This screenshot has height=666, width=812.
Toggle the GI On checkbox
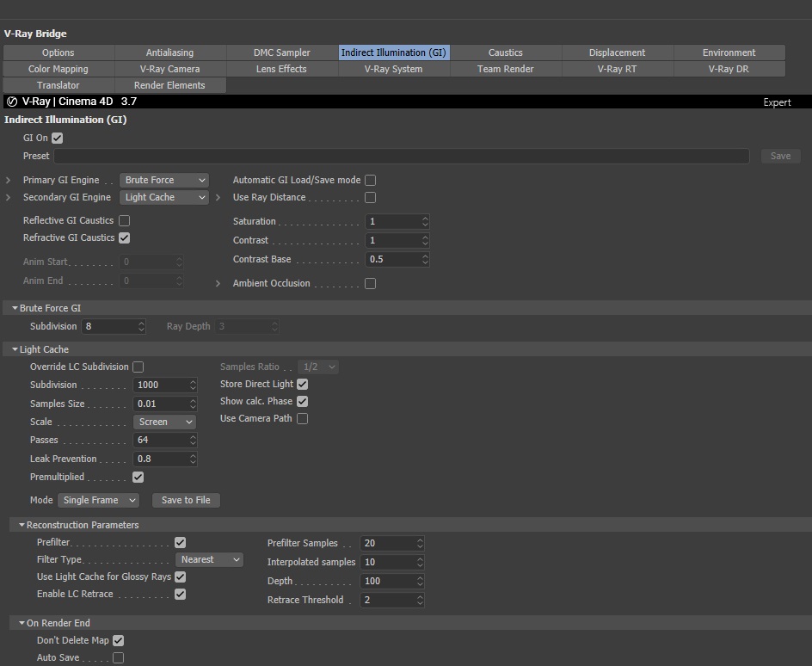click(x=58, y=139)
